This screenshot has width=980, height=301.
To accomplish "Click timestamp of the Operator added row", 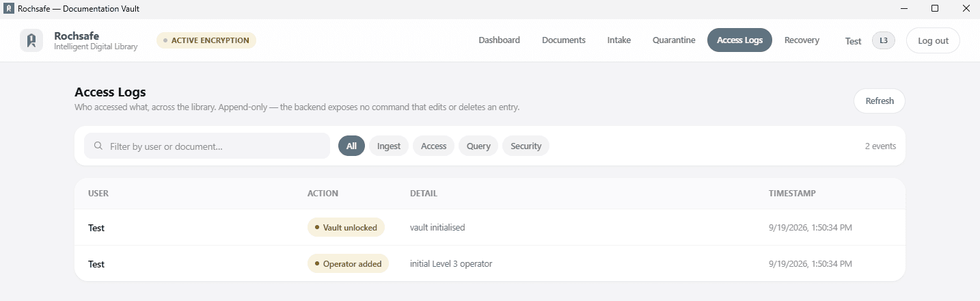I will (811, 263).
